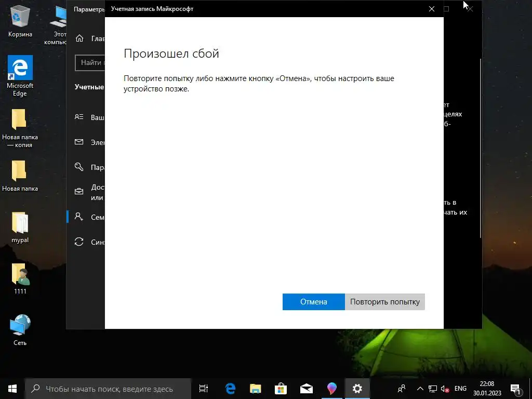Select Microsoft Edge desktop shortcut
The height and width of the screenshot is (399, 532).
[20, 76]
